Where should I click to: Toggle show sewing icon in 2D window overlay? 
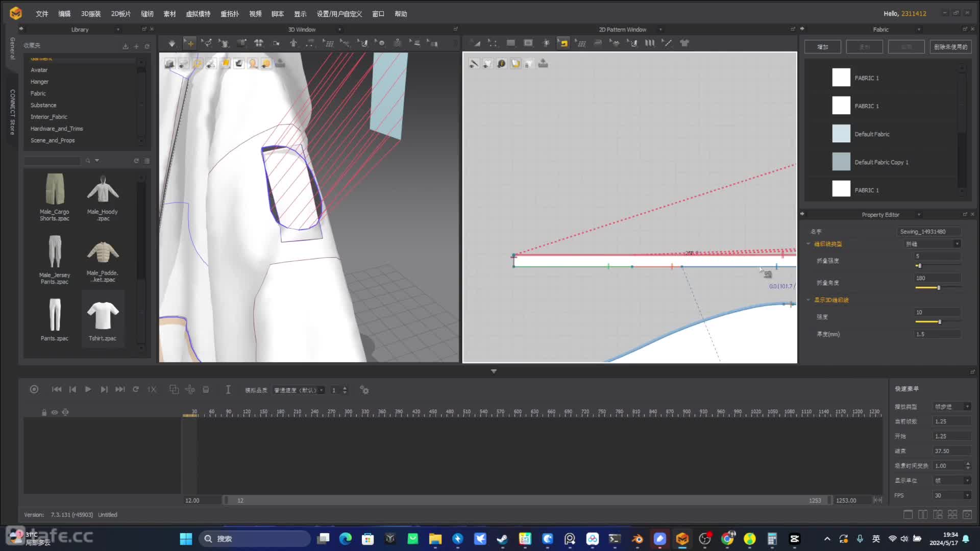click(474, 63)
